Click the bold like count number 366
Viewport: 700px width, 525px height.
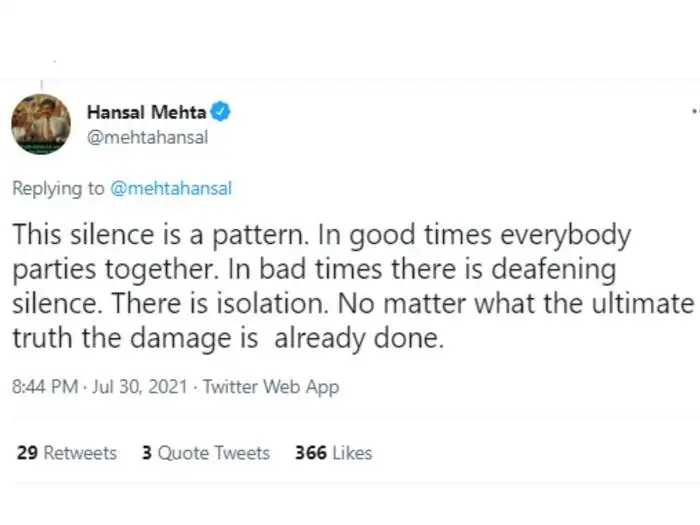(311, 453)
